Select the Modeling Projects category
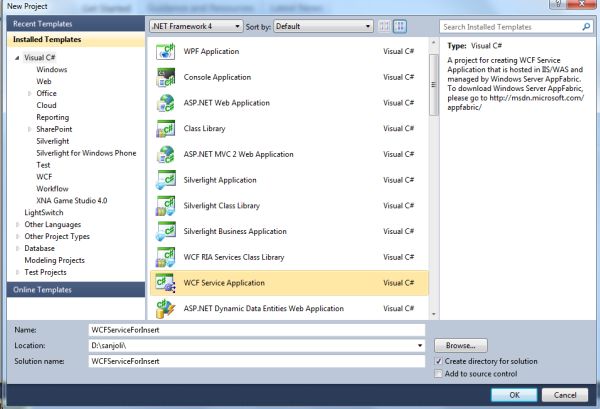The width and height of the screenshot is (600, 409). [x=54, y=260]
